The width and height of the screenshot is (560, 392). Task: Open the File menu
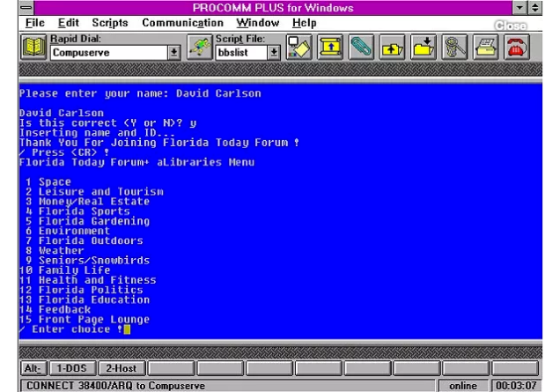(35, 23)
